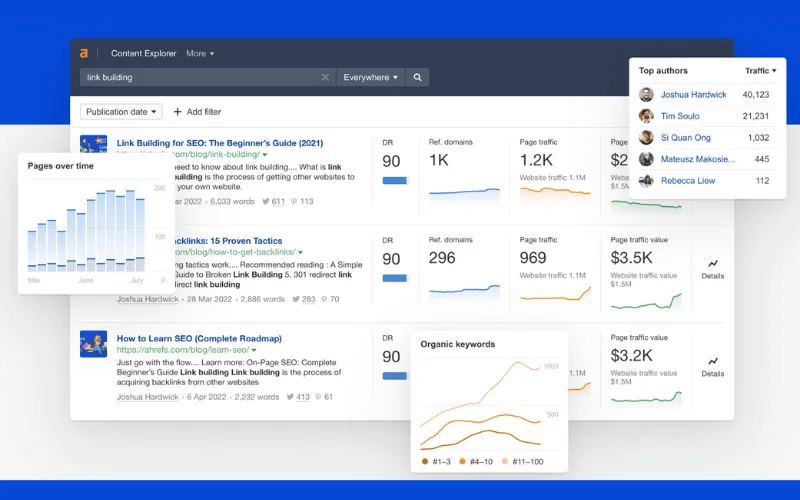Click author Joshua Hardwick dated 6 Apr 2022
This screenshot has height=500, width=800.
pyautogui.click(x=147, y=397)
